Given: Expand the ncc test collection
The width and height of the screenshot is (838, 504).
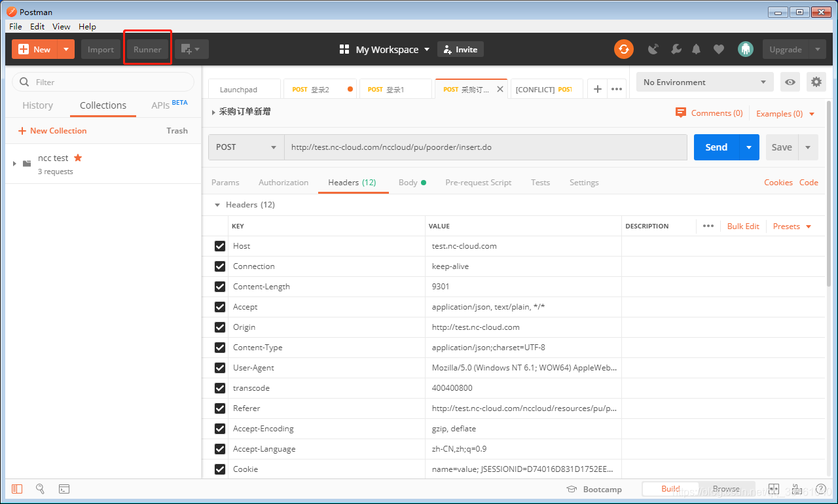Looking at the screenshot, I should coord(15,163).
